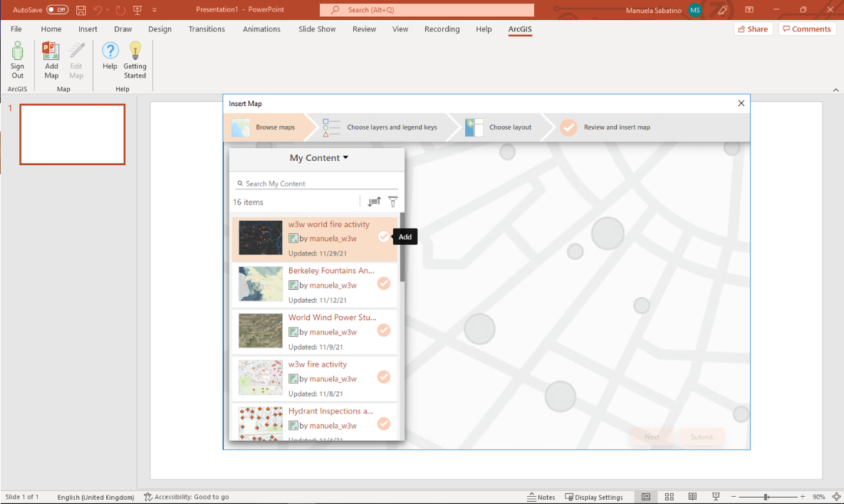Expand the My Content dropdown
844x504 pixels.
coord(318,157)
